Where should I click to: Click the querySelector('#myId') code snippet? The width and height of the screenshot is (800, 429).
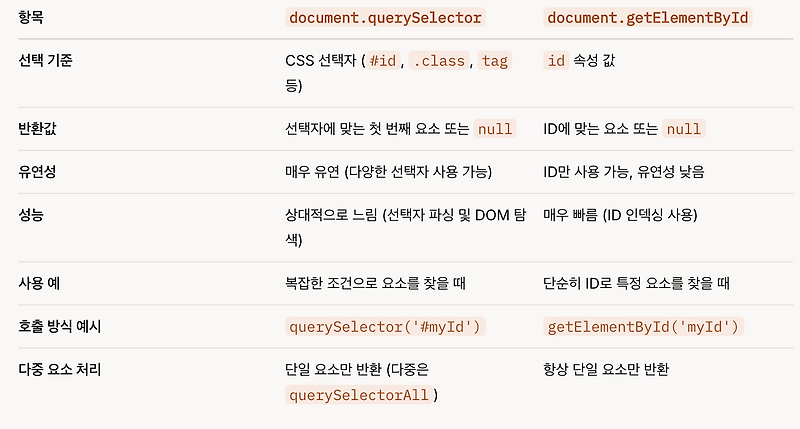385,326
